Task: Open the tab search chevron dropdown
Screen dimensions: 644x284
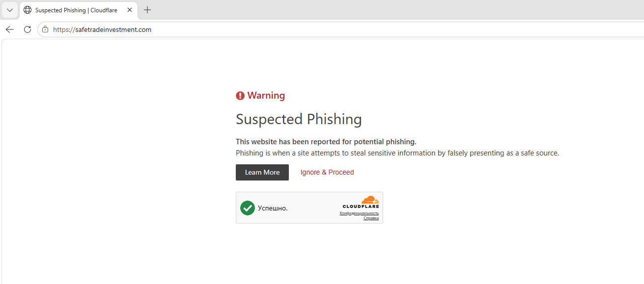Action: [x=10, y=10]
